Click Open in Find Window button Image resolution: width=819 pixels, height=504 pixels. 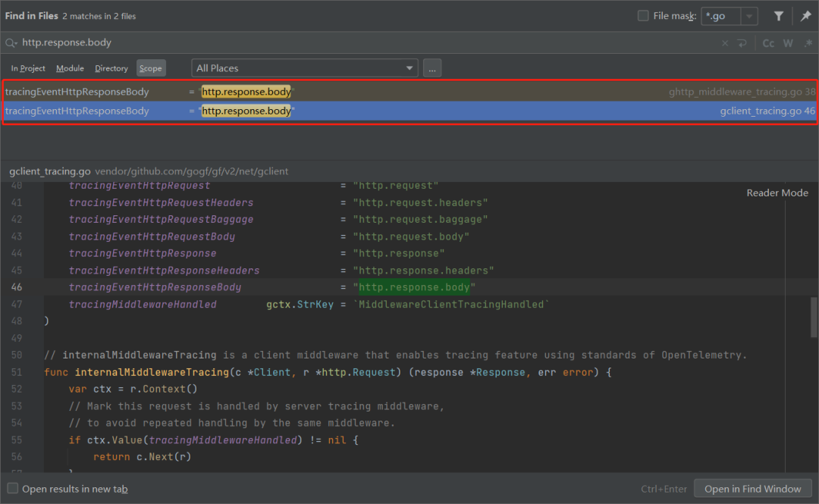(x=753, y=489)
